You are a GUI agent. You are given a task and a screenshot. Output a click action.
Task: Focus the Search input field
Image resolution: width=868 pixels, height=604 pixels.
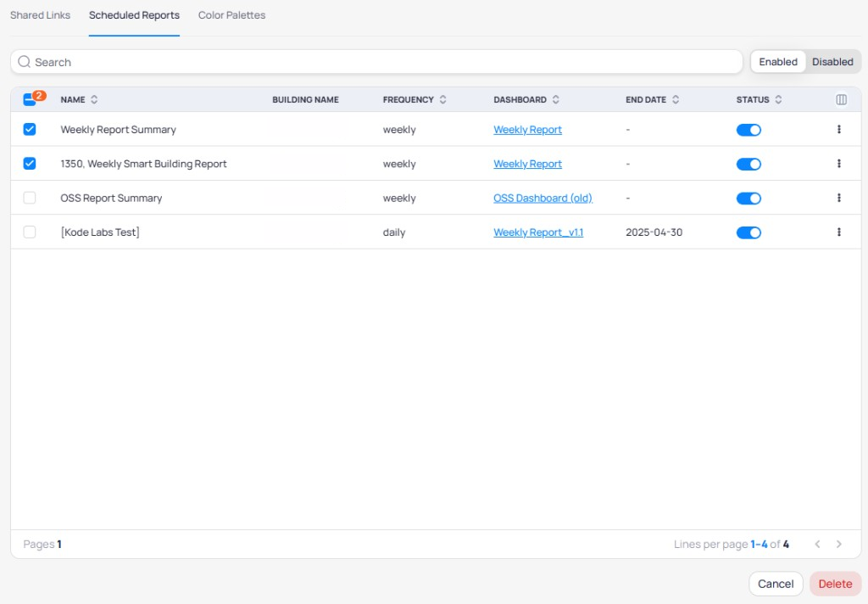coord(376,62)
